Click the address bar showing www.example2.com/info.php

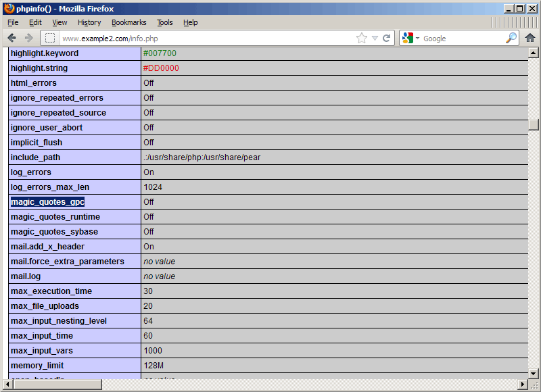click(x=207, y=39)
